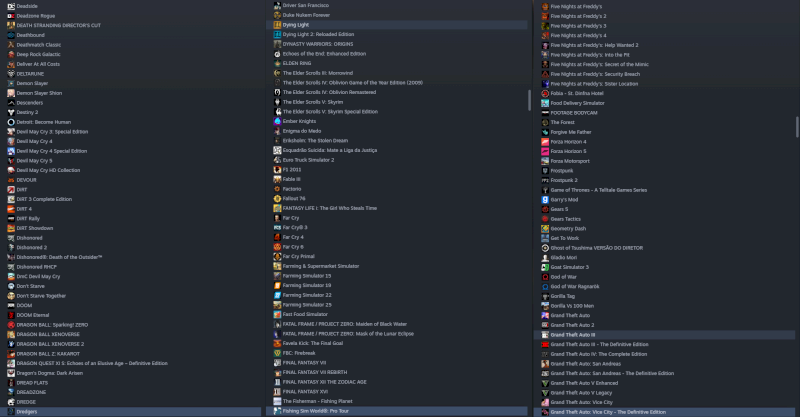
Task: Select the Dishonored 2 icon
Action: click(x=11, y=248)
